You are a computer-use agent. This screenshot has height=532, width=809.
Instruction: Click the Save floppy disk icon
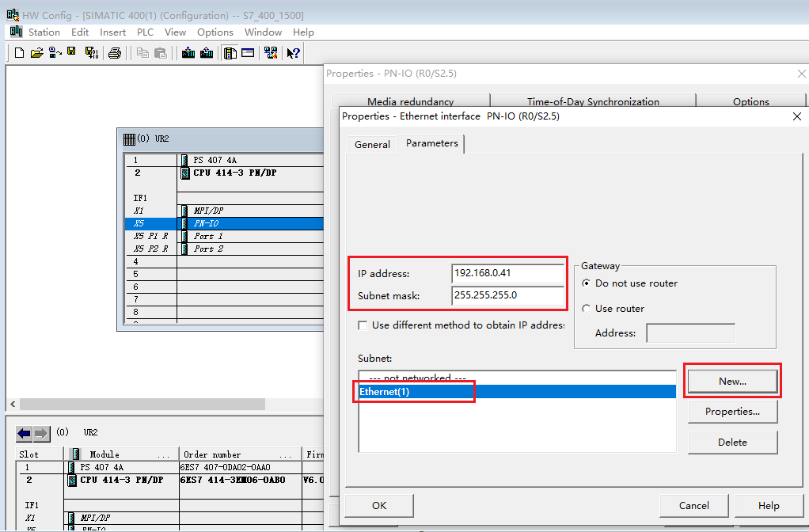72,52
